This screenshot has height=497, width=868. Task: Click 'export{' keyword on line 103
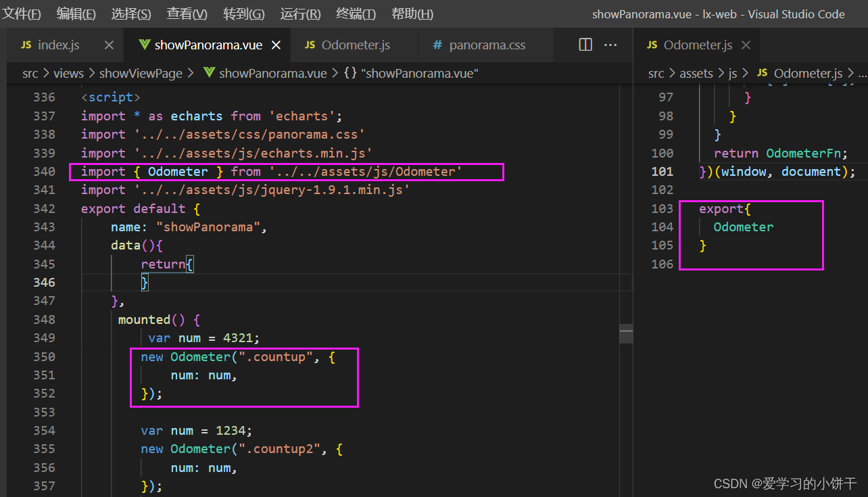click(x=724, y=208)
